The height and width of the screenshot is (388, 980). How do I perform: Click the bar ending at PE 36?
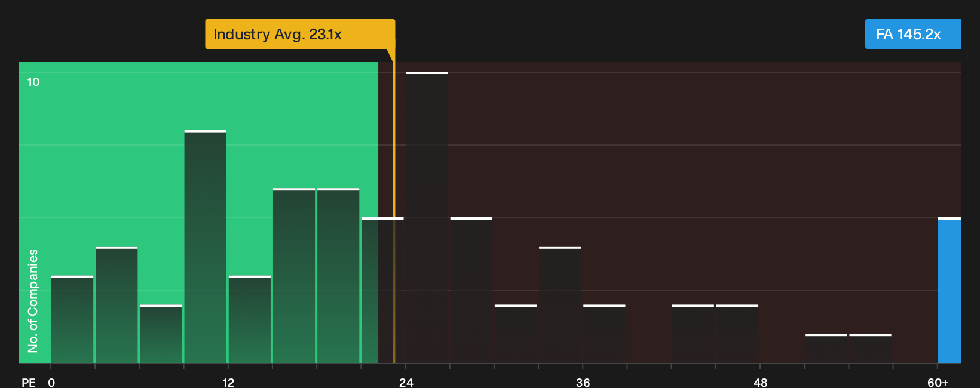pos(560,304)
